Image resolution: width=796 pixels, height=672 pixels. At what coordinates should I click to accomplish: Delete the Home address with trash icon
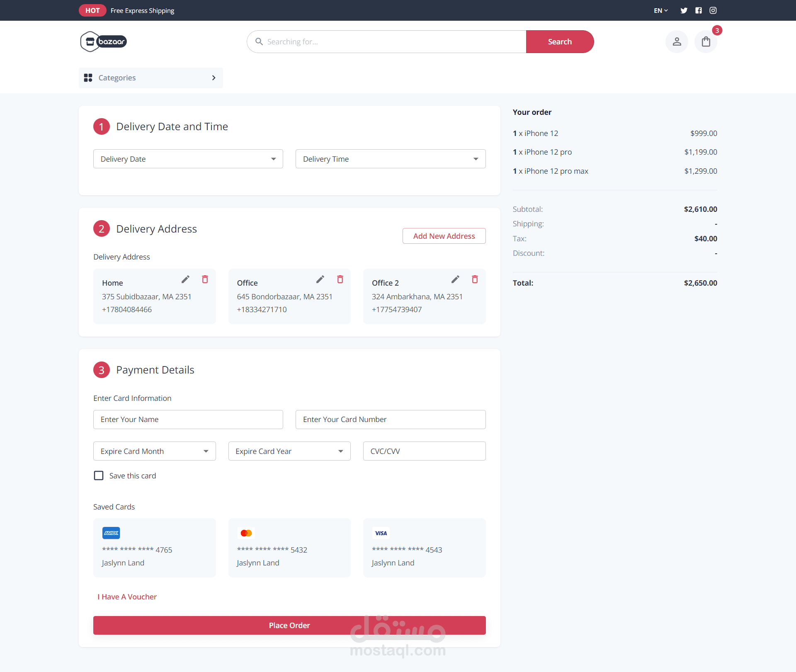tap(205, 279)
